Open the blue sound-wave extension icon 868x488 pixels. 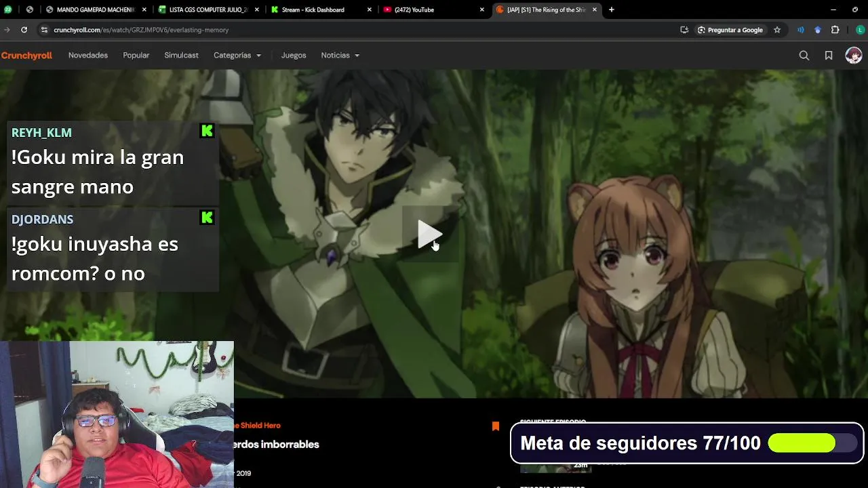click(x=801, y=30)
